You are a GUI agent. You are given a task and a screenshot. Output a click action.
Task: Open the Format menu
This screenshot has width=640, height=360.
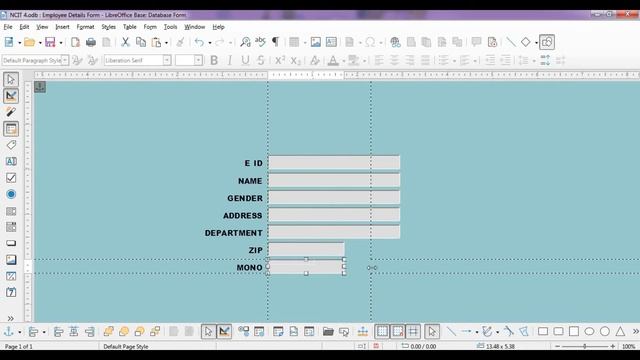(x=85, y=27)
